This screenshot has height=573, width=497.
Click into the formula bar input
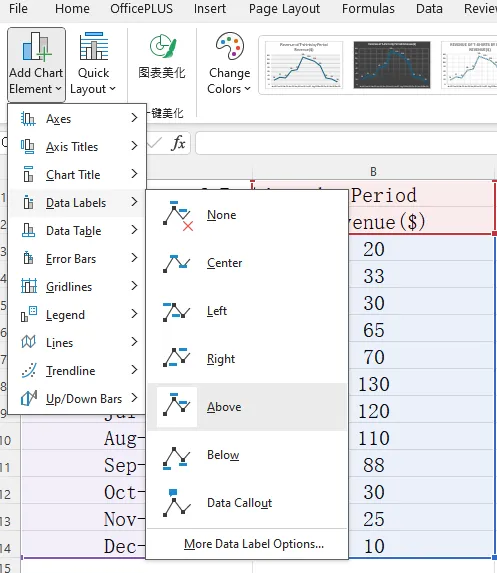click(346, 143)
